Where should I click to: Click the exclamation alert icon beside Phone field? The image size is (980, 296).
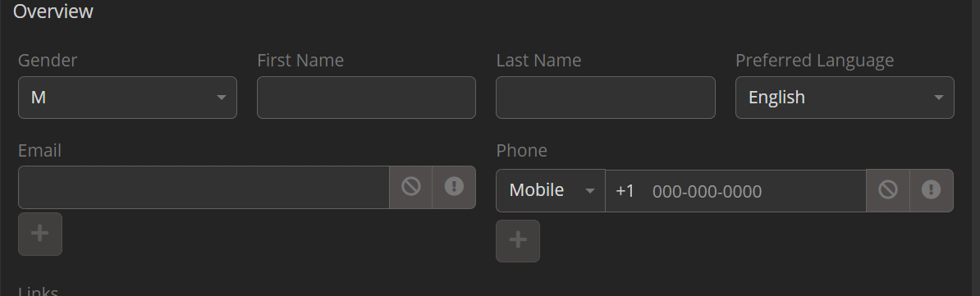pos(931,190)
